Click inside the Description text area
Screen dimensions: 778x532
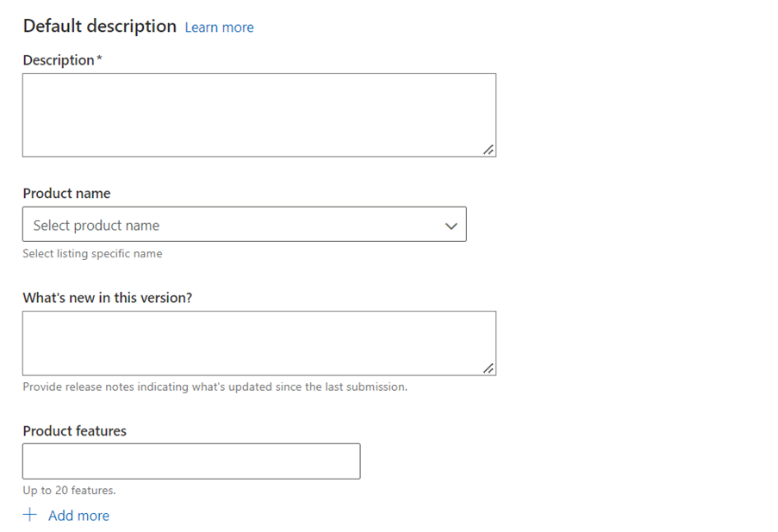(x=259, y=115)
